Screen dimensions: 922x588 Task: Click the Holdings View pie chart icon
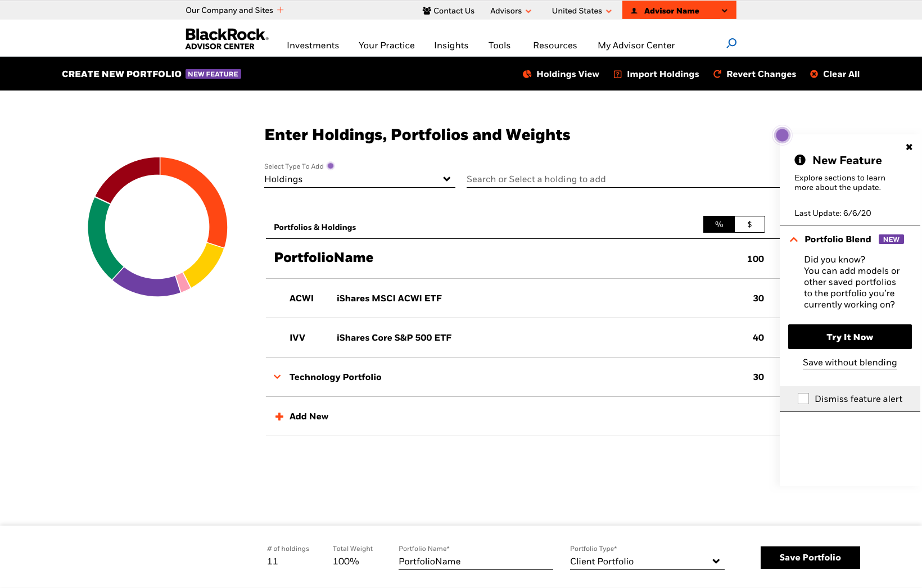pos(527,74)
